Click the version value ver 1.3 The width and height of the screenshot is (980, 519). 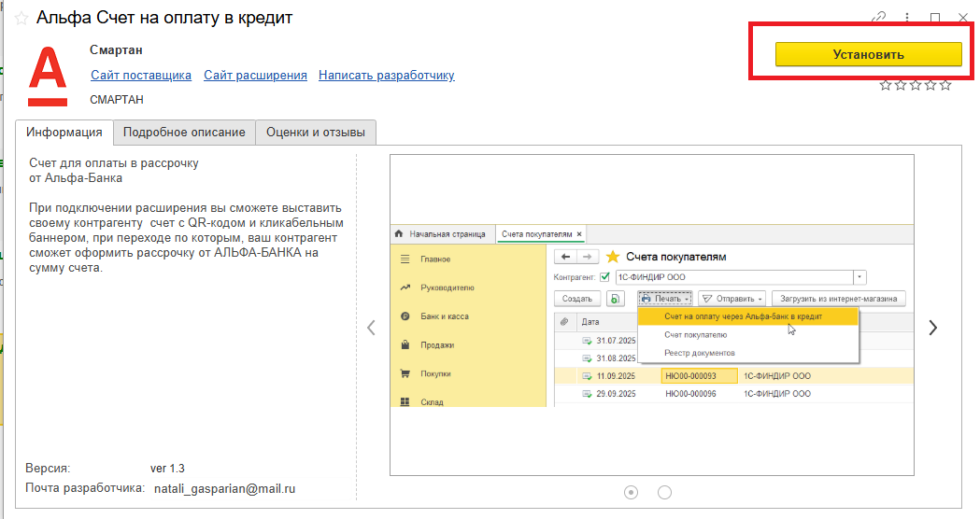(x=167, y=469)
